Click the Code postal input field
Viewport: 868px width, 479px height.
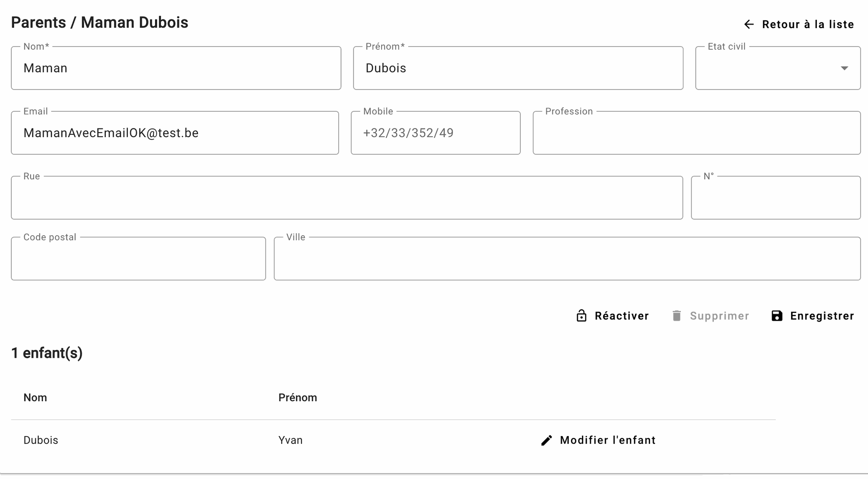[x=138, y=259]
